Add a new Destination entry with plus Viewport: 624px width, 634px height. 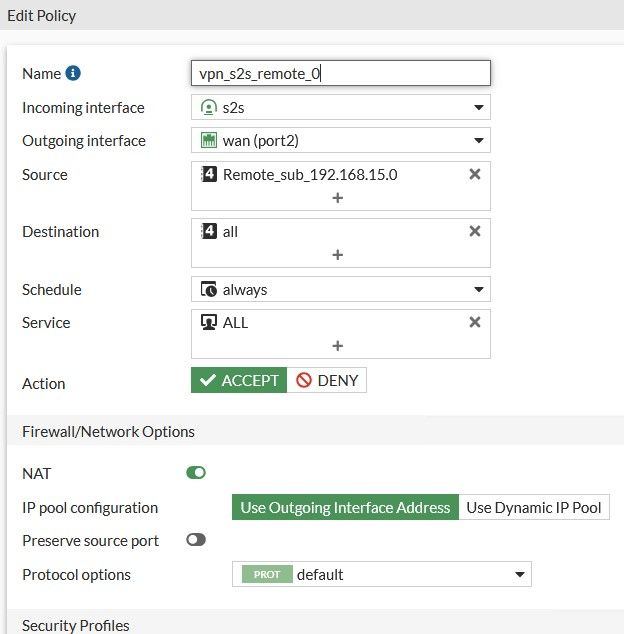point(337,255)
